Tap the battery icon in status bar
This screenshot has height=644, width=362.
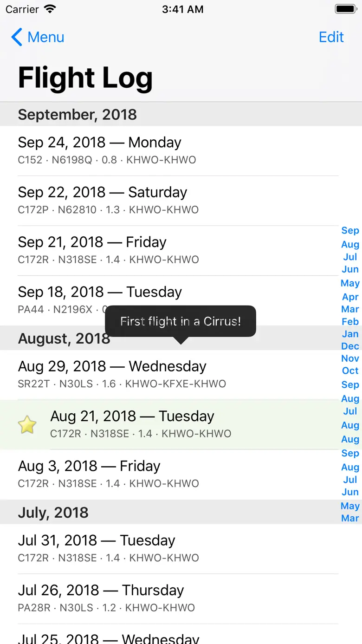[345, 9]
